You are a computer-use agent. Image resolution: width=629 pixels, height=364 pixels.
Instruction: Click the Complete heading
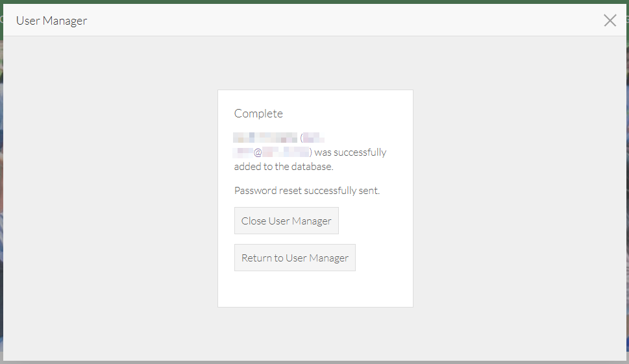258,114
